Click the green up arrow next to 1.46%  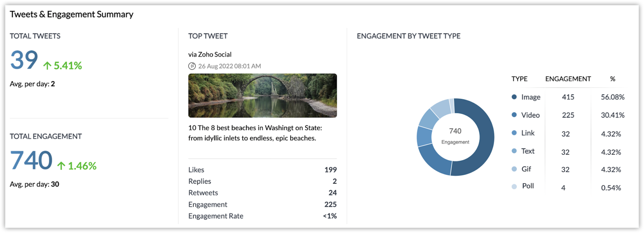(x=61, y=166)
